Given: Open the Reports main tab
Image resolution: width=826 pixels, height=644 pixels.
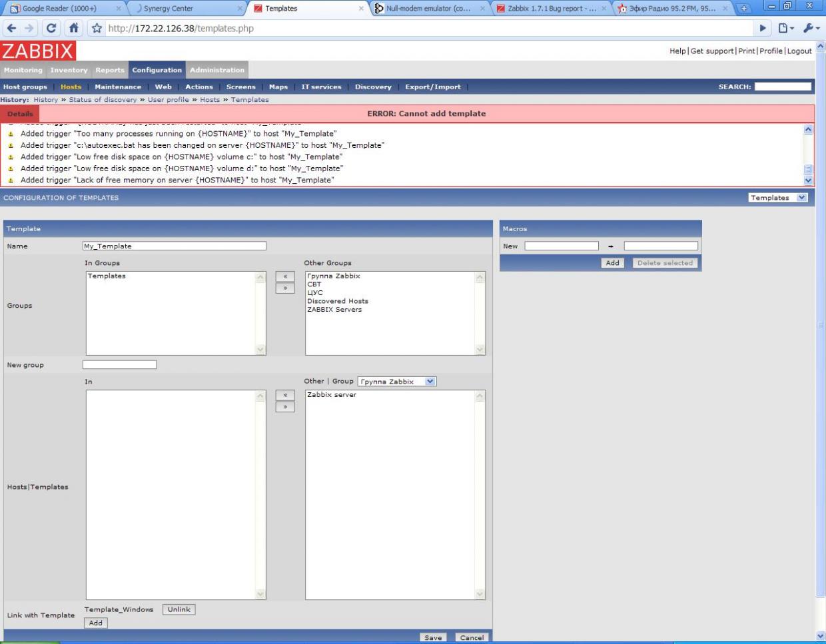Looking at the screenshot, I should tap(109, 70).
